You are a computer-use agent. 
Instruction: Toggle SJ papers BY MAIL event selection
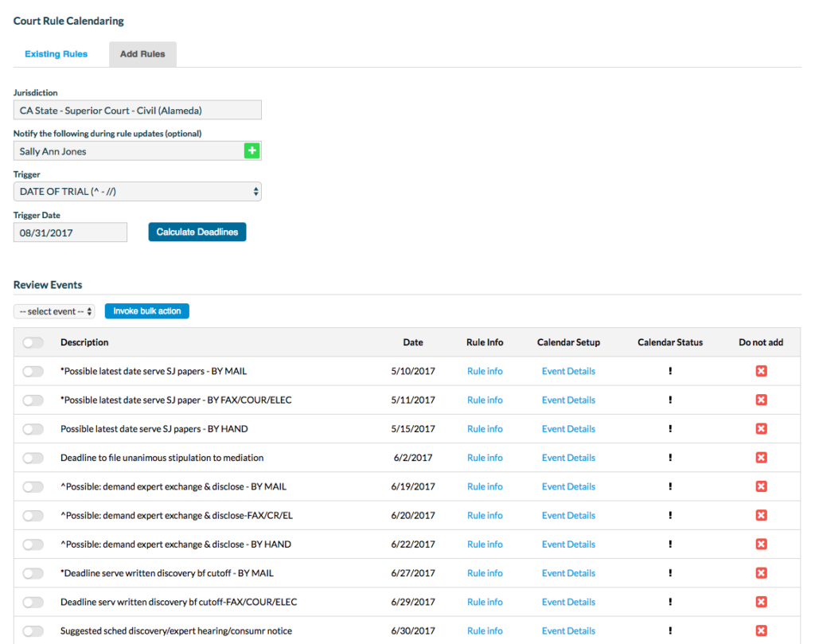tap(32, 371)
